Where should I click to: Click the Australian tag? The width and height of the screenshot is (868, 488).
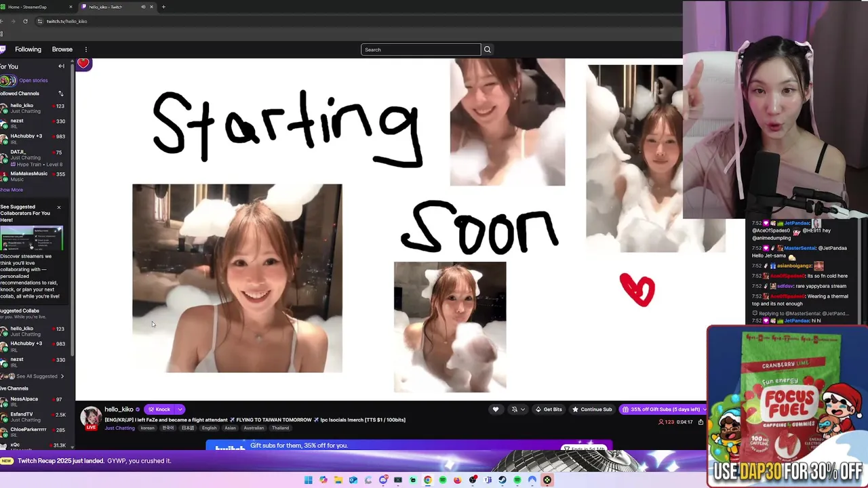point(254,428)
